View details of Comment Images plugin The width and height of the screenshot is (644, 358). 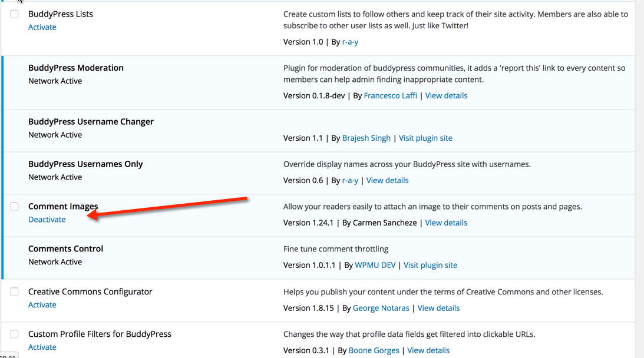pyautogui.click(x=446, y=223)
